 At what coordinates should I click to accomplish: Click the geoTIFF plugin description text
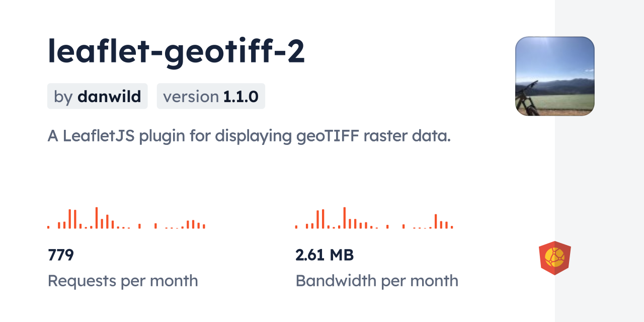coord(249,135)
